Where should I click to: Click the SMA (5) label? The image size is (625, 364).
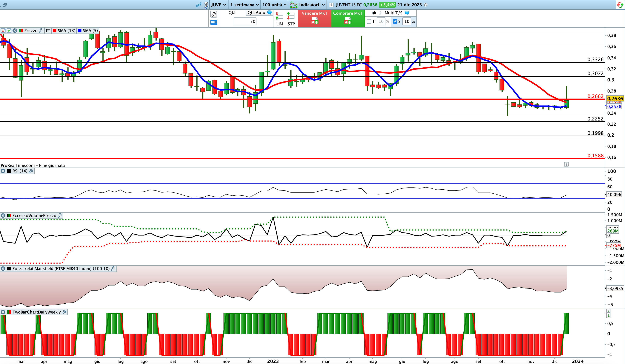[90, 31]
